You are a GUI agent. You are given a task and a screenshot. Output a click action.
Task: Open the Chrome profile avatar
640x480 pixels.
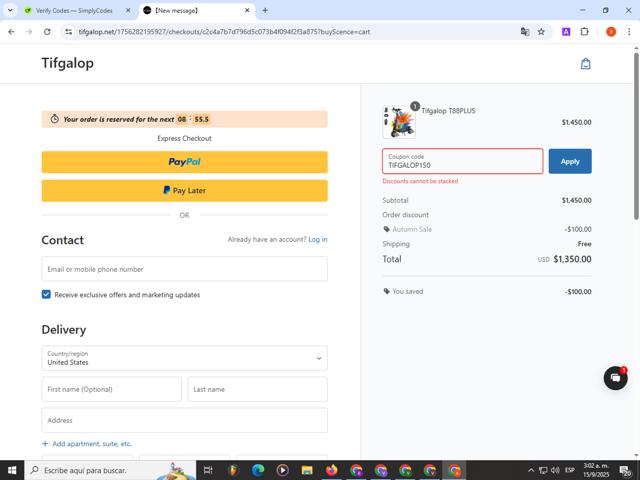click(x=611, y=32)
